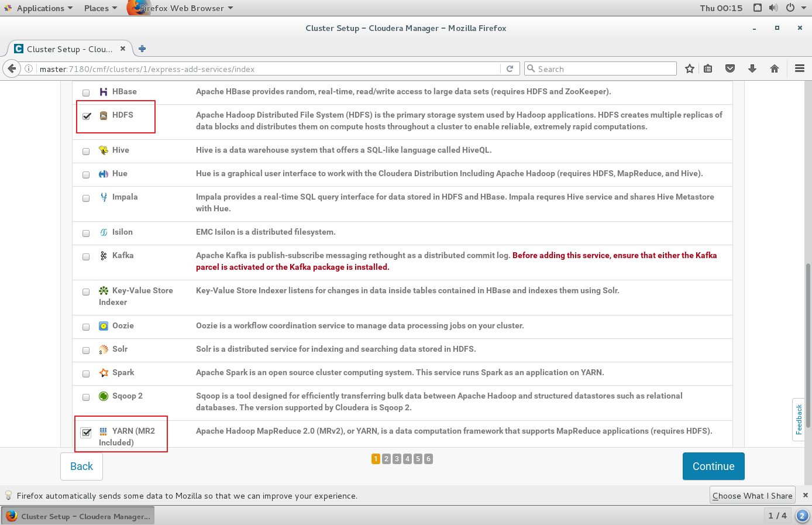Click the Hue service icon
The height and width of the screenshot is (525, 812).
(104, 174)
